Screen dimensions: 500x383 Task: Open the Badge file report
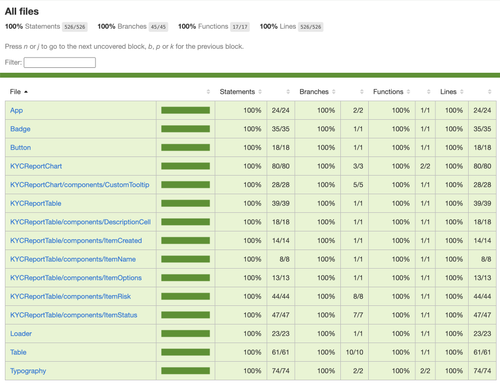[20, 129]
